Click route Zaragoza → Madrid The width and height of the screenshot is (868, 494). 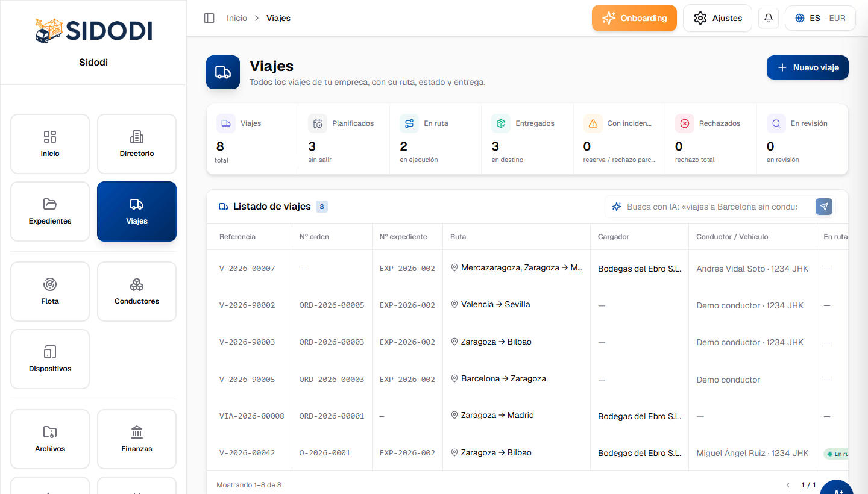click(x=497, y=416)
